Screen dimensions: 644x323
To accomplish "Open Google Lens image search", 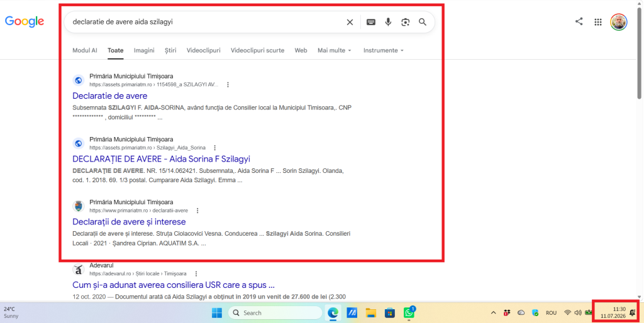I will coord(406,22).
